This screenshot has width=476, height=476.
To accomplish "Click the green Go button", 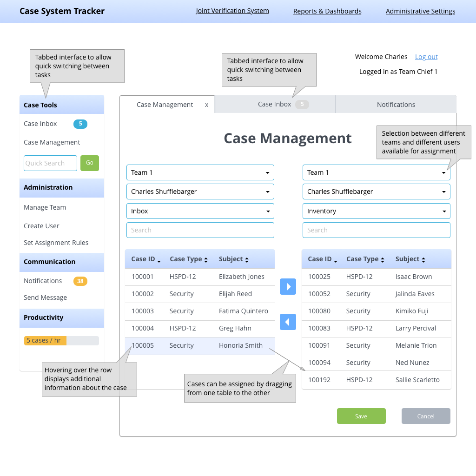I will tap(90, 163).
